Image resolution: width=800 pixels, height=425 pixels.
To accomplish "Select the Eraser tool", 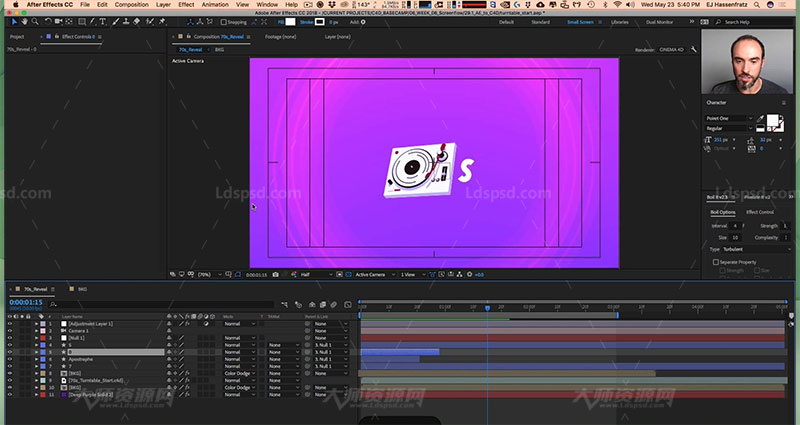I will tap(136, 21).
